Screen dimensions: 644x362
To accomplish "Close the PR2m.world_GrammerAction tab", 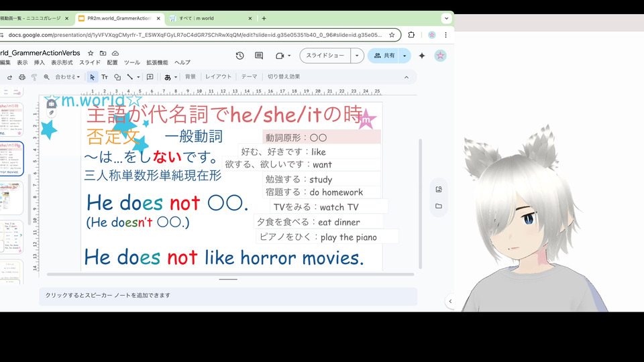I will (x=158, y=19).
